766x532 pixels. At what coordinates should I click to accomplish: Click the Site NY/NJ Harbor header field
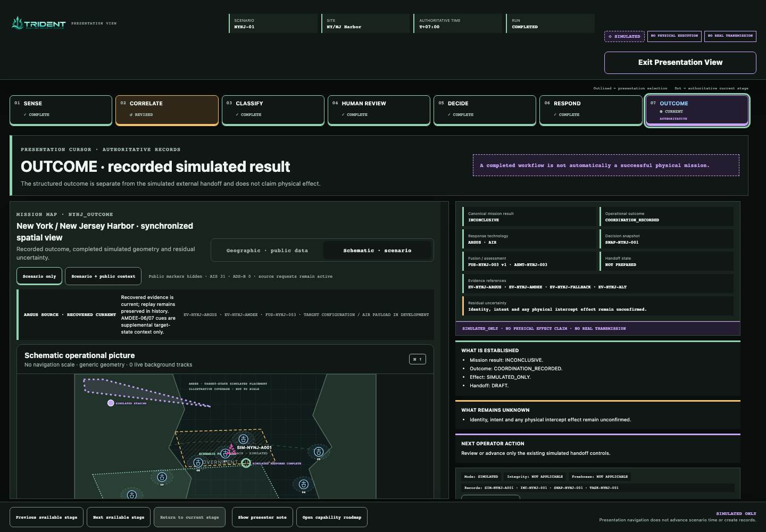365,23
